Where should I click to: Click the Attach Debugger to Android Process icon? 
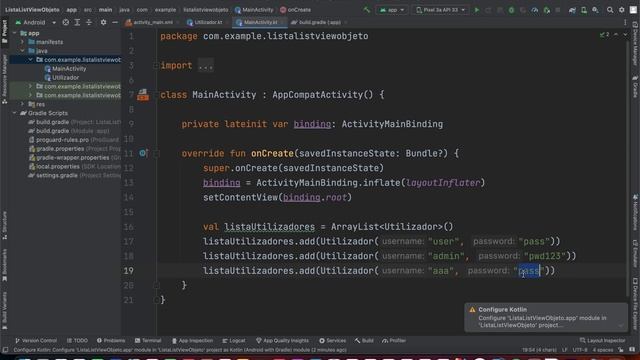547,10
